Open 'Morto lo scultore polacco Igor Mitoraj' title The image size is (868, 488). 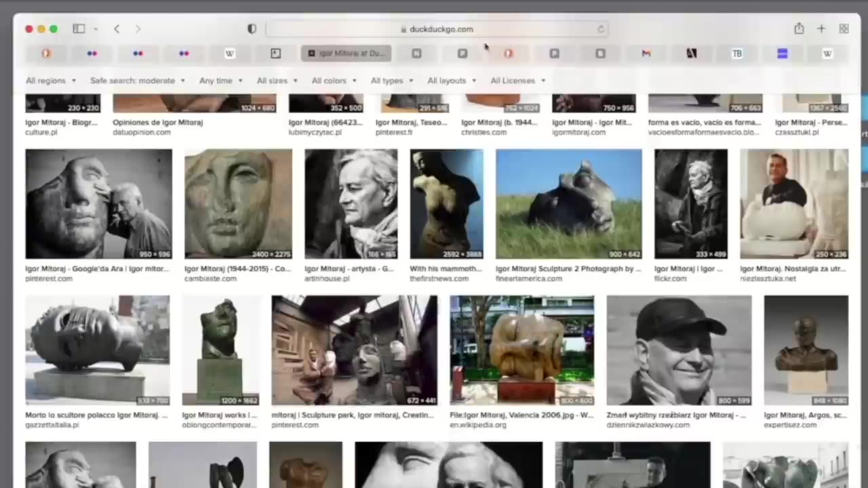click(96, 415)
